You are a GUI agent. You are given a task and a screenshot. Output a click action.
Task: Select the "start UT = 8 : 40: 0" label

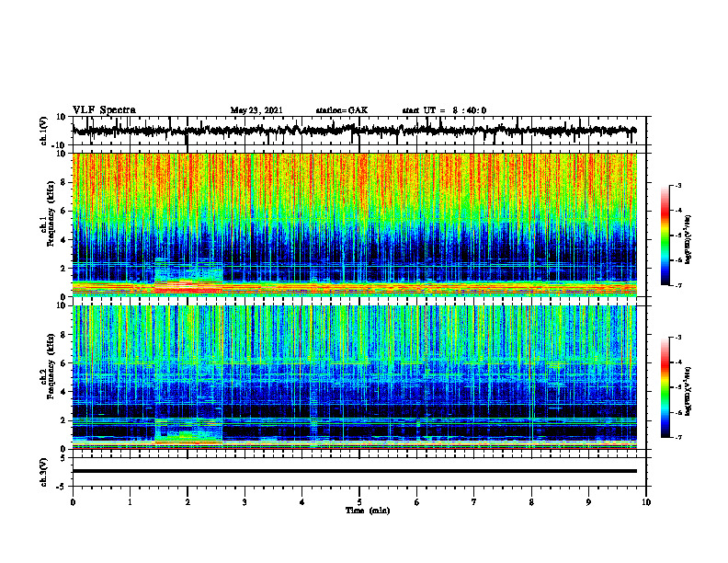444,110
